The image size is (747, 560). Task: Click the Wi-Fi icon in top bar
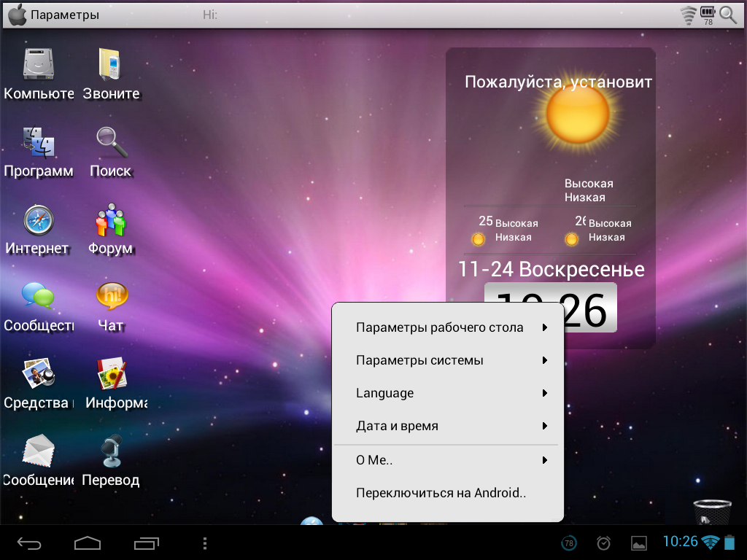pyautogui.click(x=689, y=15)
